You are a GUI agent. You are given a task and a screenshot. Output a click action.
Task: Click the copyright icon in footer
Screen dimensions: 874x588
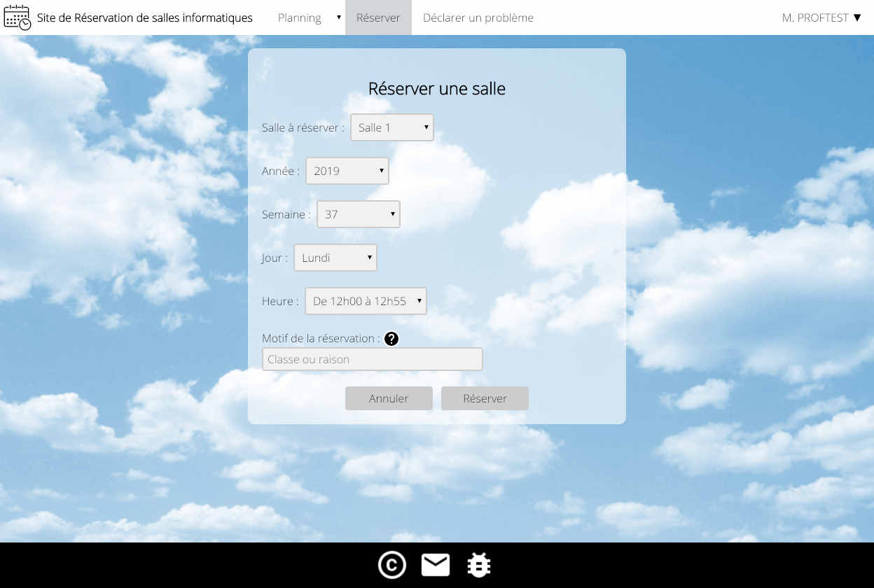pos(392,565)
